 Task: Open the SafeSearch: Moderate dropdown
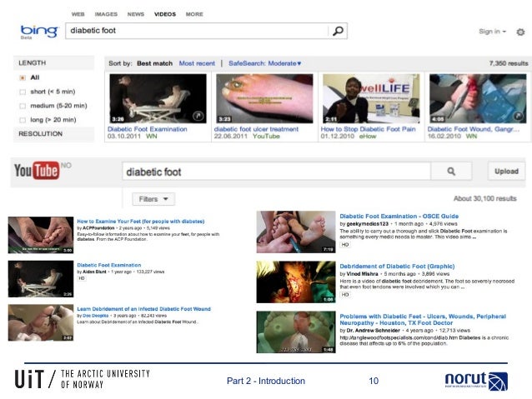[264, 63]
